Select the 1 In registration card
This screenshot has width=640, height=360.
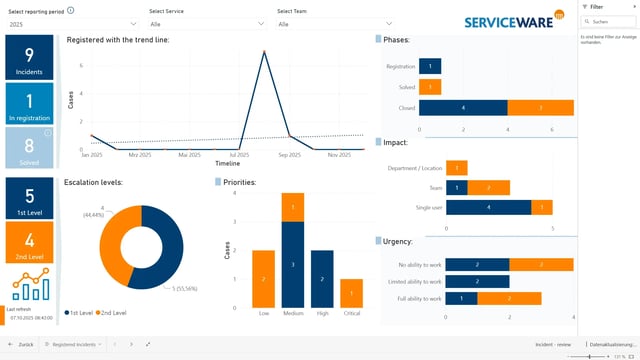(x=29, y=103)
